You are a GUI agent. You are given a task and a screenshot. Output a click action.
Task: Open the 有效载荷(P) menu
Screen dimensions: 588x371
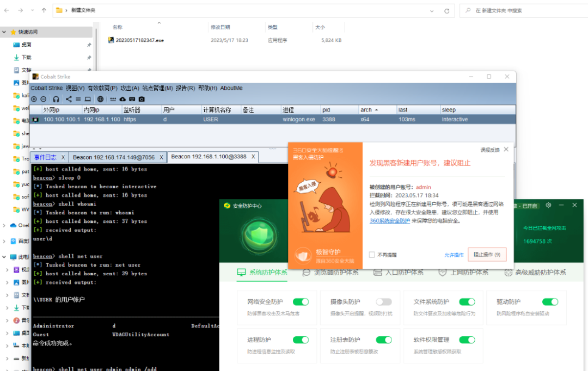click(x=102, y=88)
